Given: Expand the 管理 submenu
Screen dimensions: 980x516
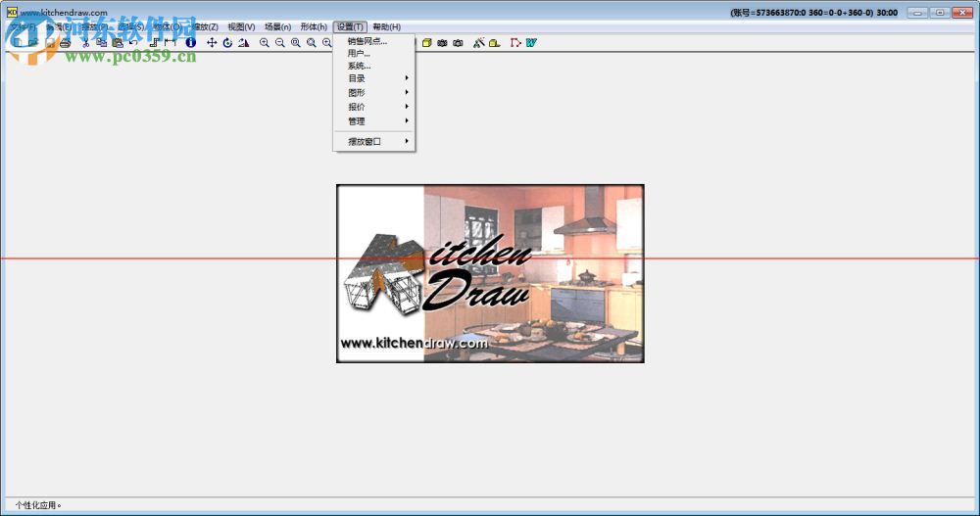Looking at the screenshot, I should tap(374, 121).
